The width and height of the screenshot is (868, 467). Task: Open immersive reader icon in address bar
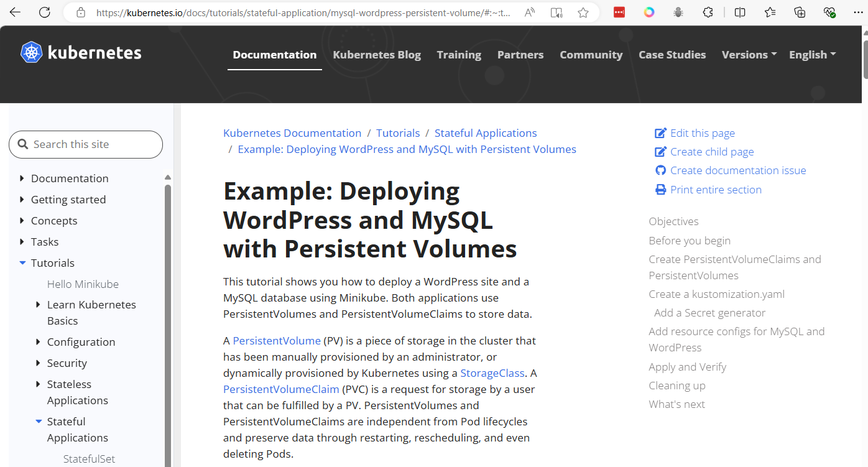click(x=556, y=12)
